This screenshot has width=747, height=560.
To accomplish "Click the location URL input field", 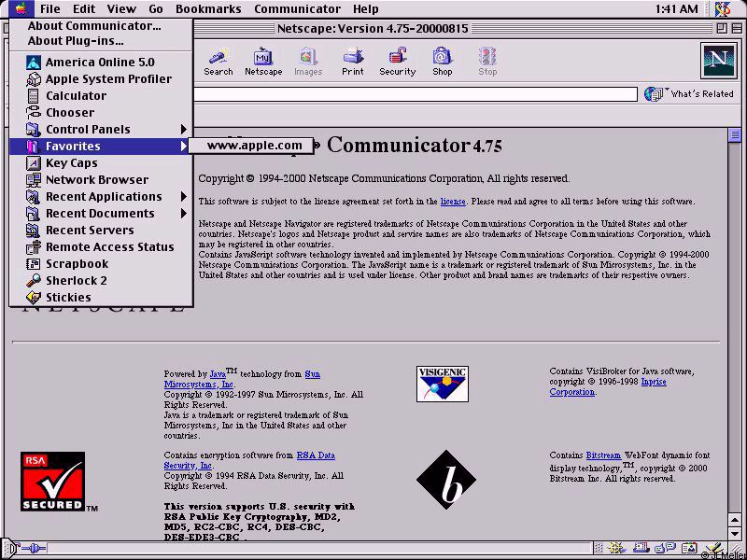I will pos(416,94).
